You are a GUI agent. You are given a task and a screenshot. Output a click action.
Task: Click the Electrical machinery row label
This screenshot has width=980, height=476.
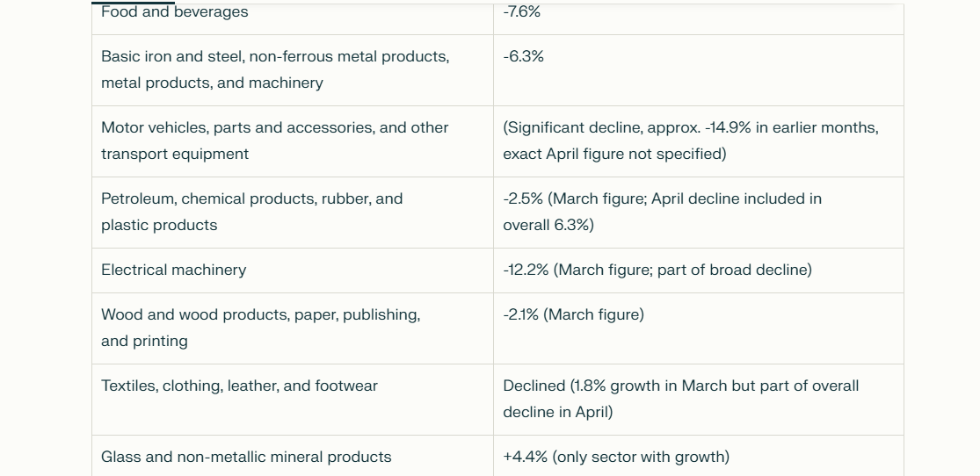(x=174, y=270)
